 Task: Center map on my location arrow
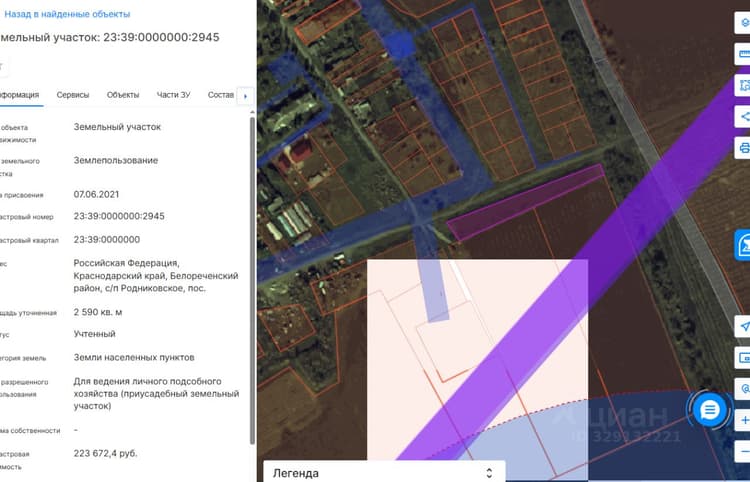coord(743,327)
